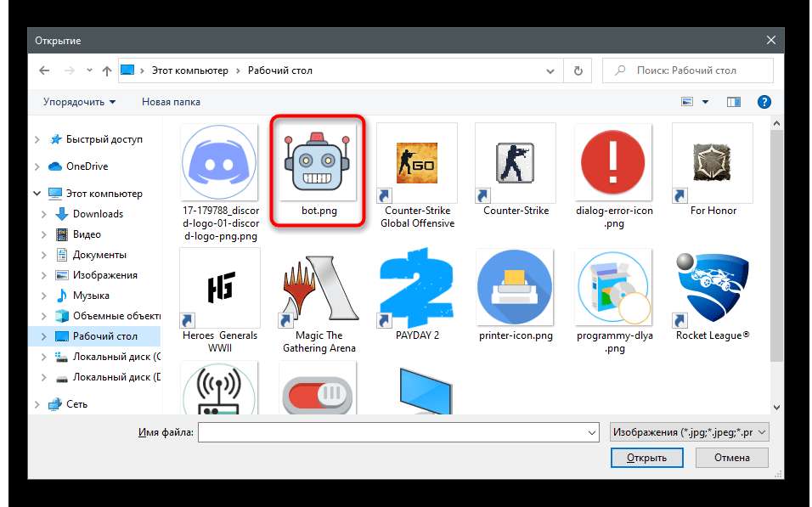Expand the 'Downloads' tree node chevron

pos(44,214)
